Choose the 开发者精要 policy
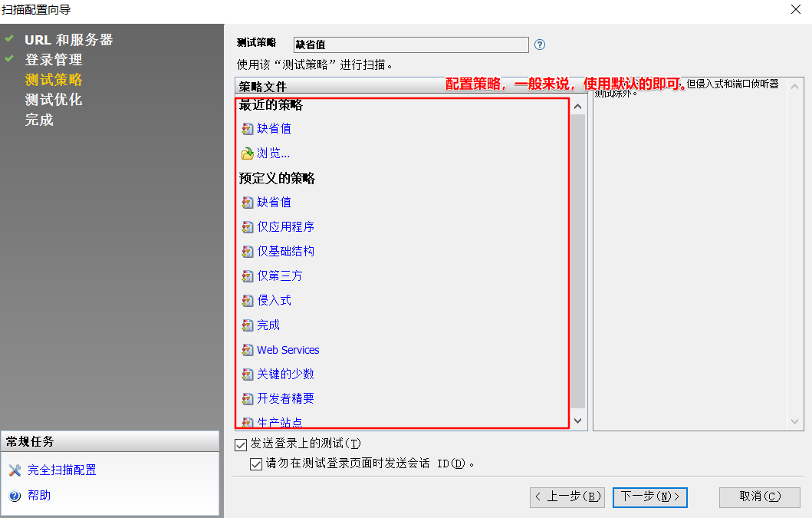The width and height of the screenshot is (812, 518). point(286,399)
